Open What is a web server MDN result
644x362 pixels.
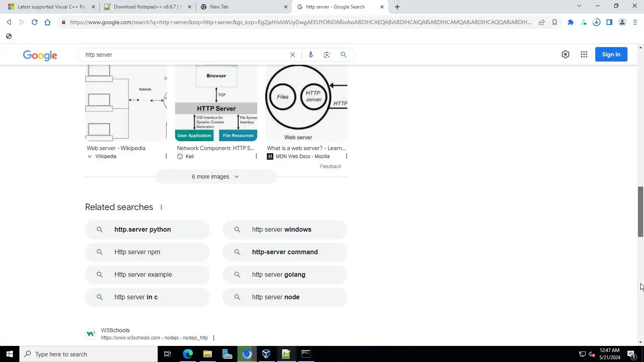(306, 148)
